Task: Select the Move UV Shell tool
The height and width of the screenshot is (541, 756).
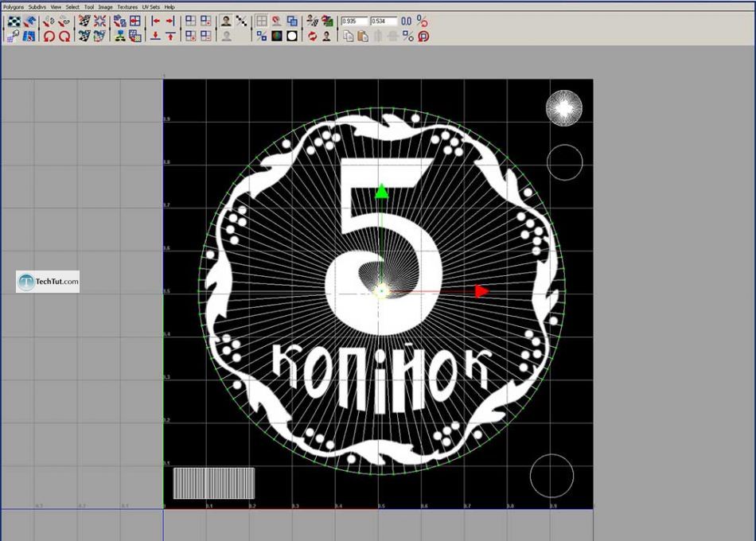Action: 29,21
